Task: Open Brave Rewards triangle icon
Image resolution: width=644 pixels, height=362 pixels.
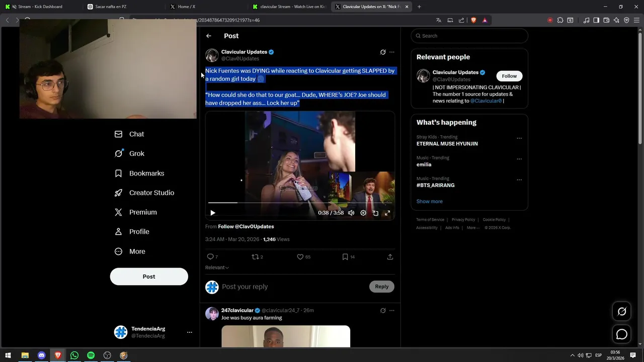Action: point(485,20)
